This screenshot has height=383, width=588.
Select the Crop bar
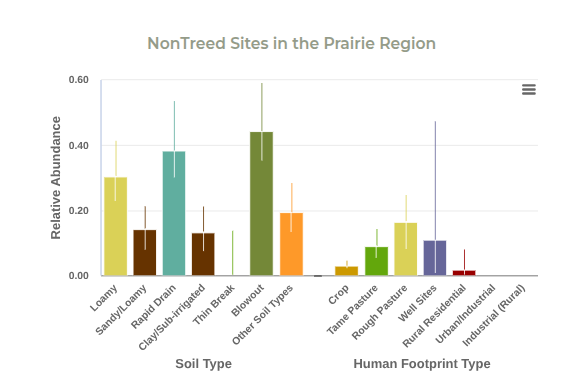coord(346,271)
